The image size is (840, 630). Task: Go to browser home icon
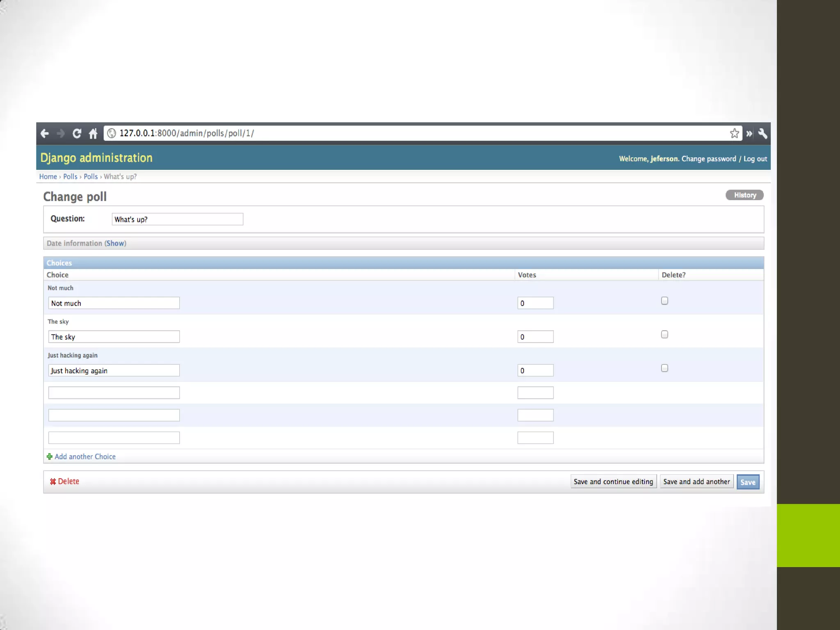tap(93, 133)
